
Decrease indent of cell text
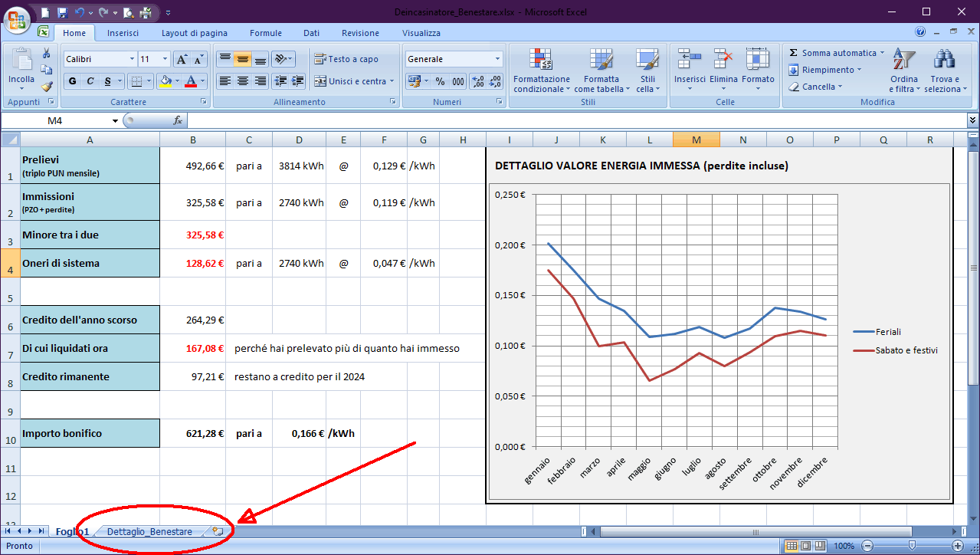pos(280,81)
